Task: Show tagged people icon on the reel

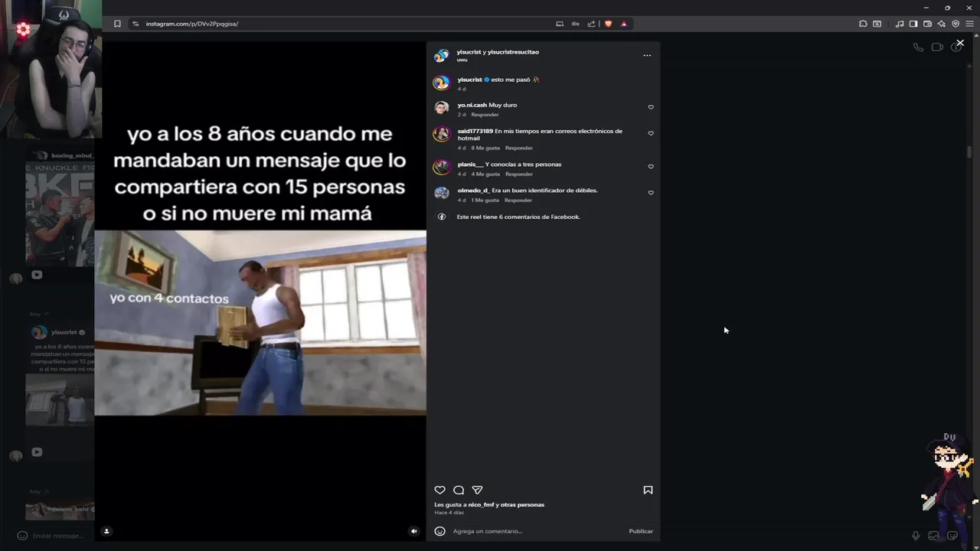Action: click(x=106, y=531)
